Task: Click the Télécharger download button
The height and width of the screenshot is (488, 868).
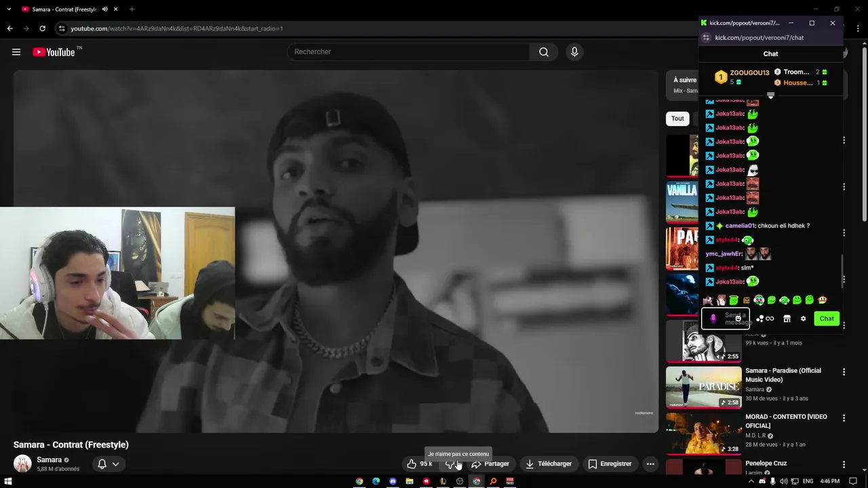Action: point(549,464)
